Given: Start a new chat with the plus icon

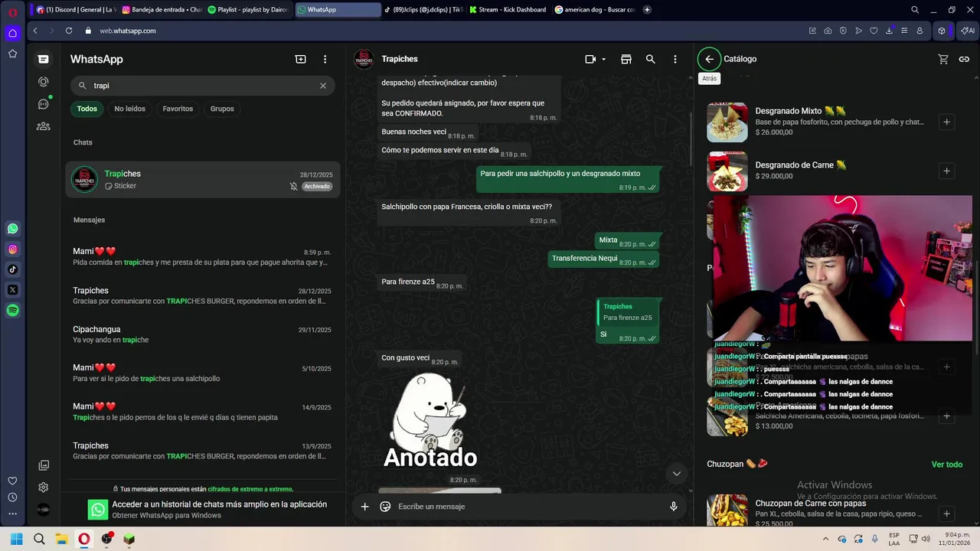Looking at the screenshot, I should [301, 59].
